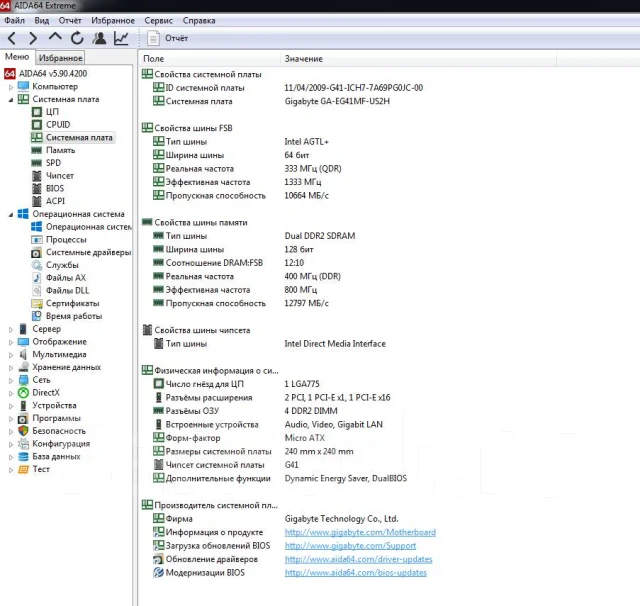
Task: Click the Значение column header
Action: (304, 59)
